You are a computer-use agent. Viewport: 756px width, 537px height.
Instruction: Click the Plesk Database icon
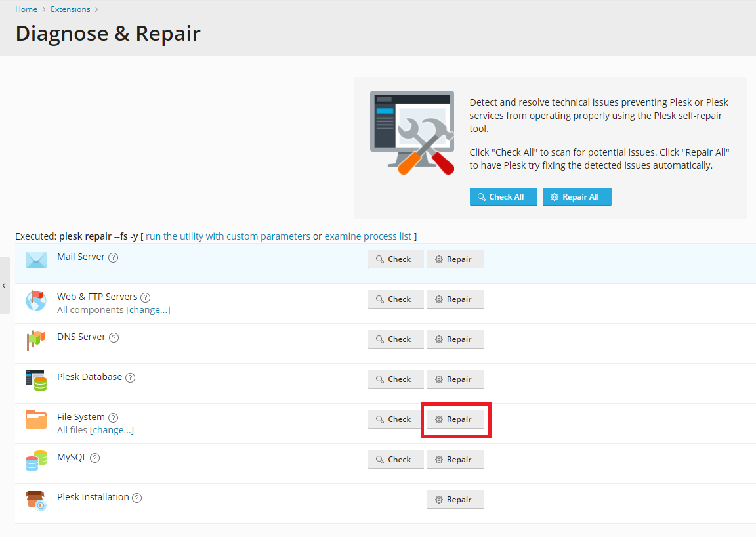coord(36,380)
